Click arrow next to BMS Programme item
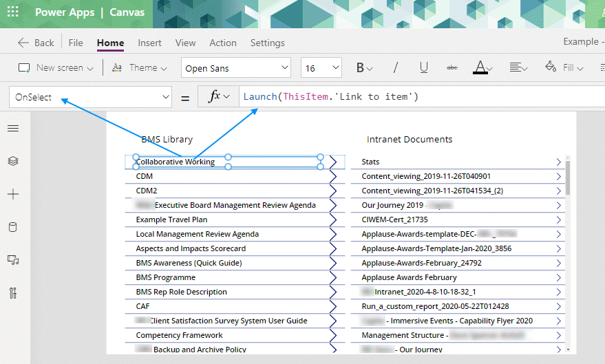This screenshot has height=364, width=605. point(334,277)
